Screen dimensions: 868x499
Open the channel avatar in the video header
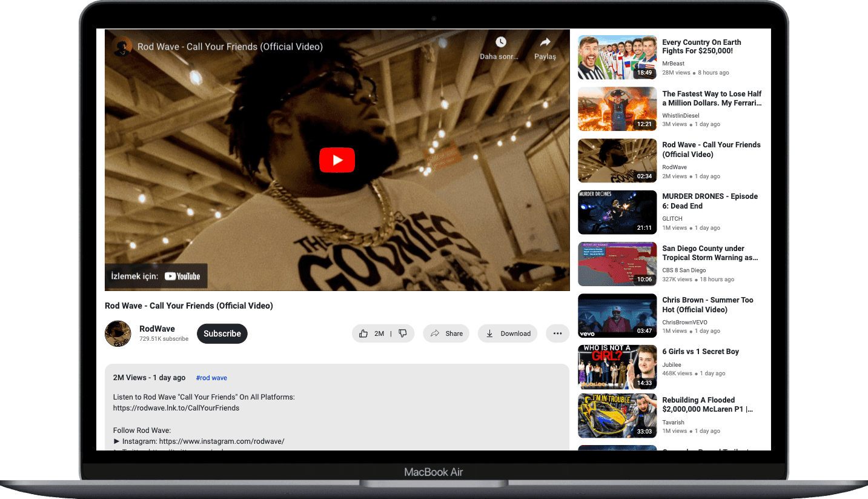[x=123, y=47]
